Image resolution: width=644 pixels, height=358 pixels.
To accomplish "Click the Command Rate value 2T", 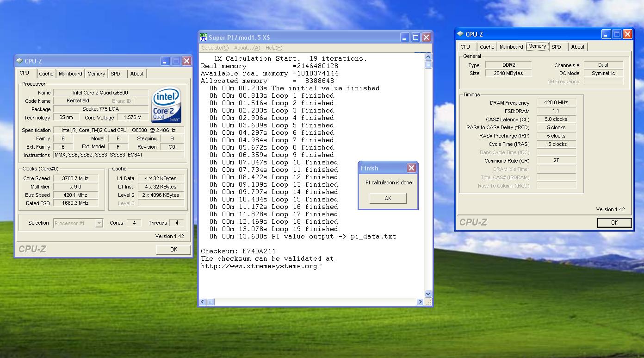I will pos(556,161).
